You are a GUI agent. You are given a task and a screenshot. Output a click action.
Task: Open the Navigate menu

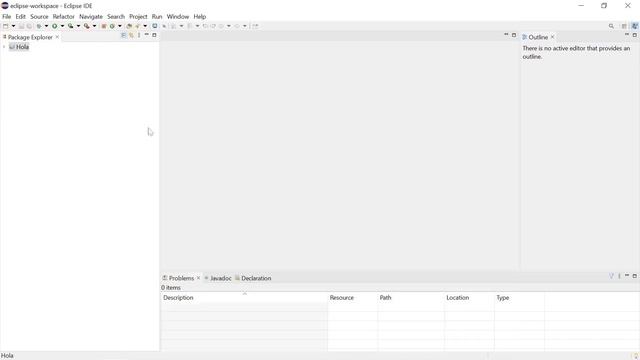91,17
